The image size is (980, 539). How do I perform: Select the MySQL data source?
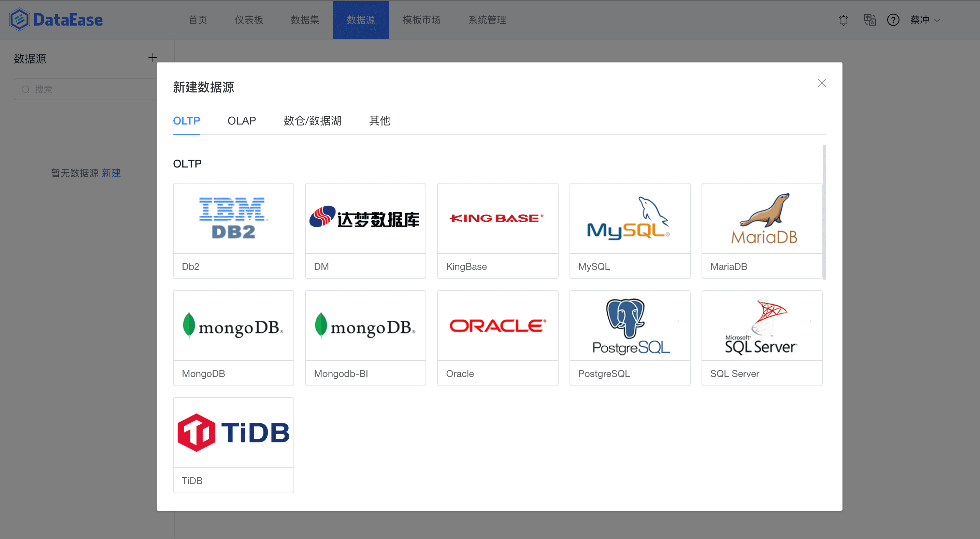tap(630, 230)
